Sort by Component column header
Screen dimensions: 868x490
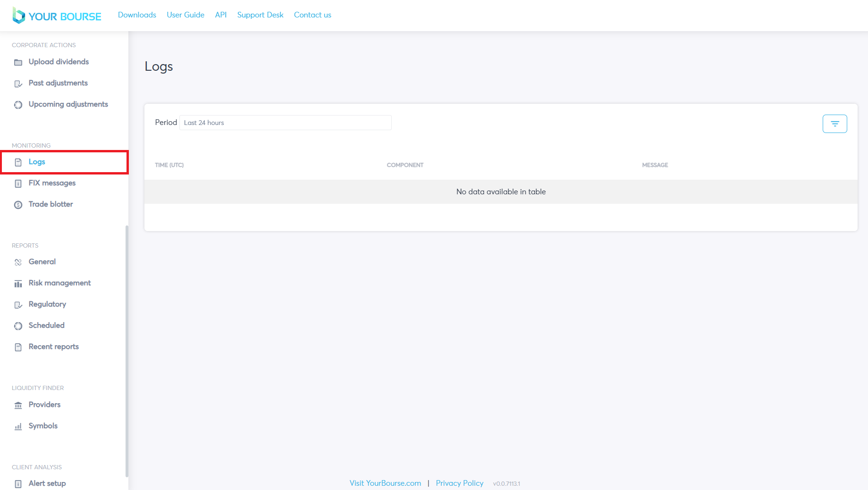coord(405,165)
